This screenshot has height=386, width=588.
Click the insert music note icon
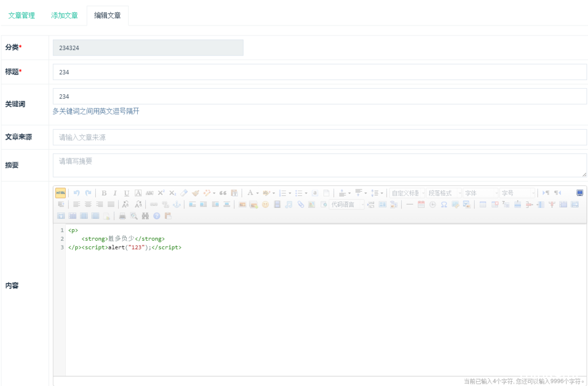tap(289, 205)
